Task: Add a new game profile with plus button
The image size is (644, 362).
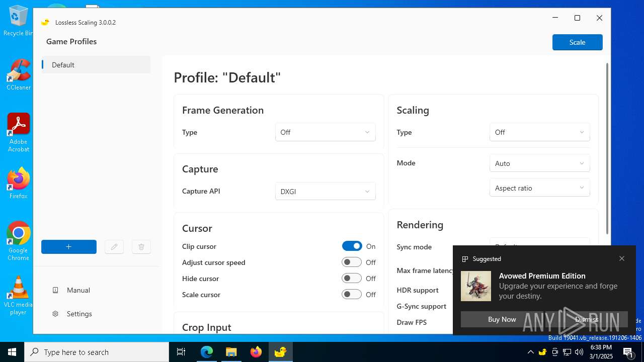Action: pyautogui.click(x=69, y=247)
